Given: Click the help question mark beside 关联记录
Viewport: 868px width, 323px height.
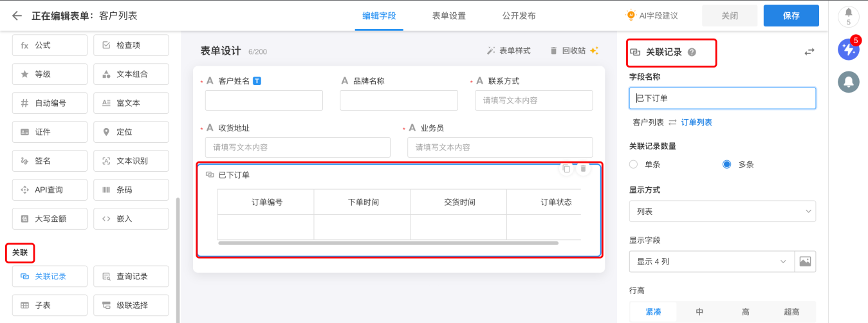Looking at the screenshot, I should coord(692,52).
